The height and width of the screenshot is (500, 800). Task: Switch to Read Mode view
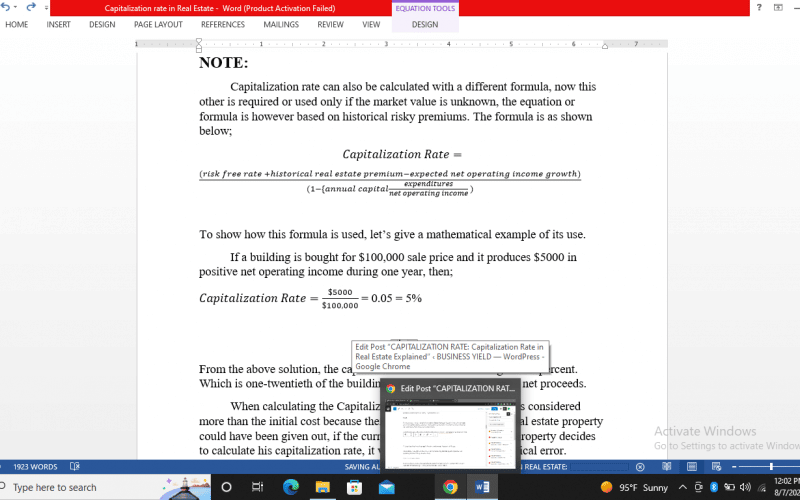tap(668, 467)
